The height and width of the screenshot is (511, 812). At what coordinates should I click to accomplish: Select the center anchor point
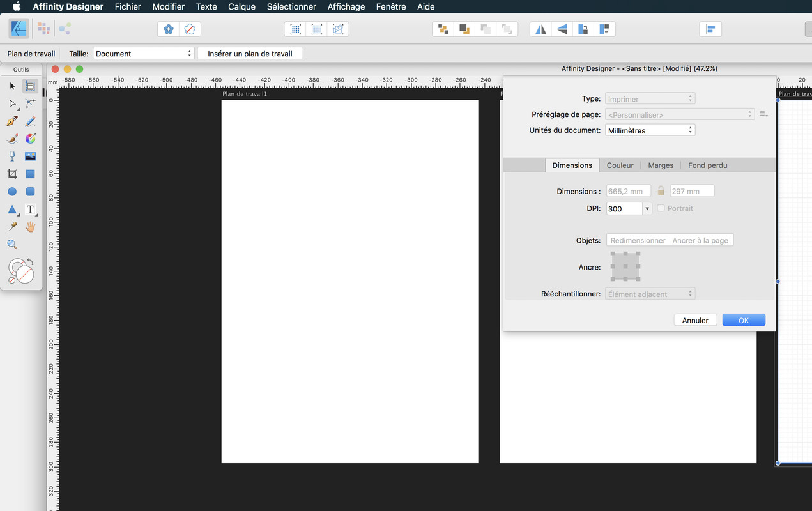tap(625, 266)
